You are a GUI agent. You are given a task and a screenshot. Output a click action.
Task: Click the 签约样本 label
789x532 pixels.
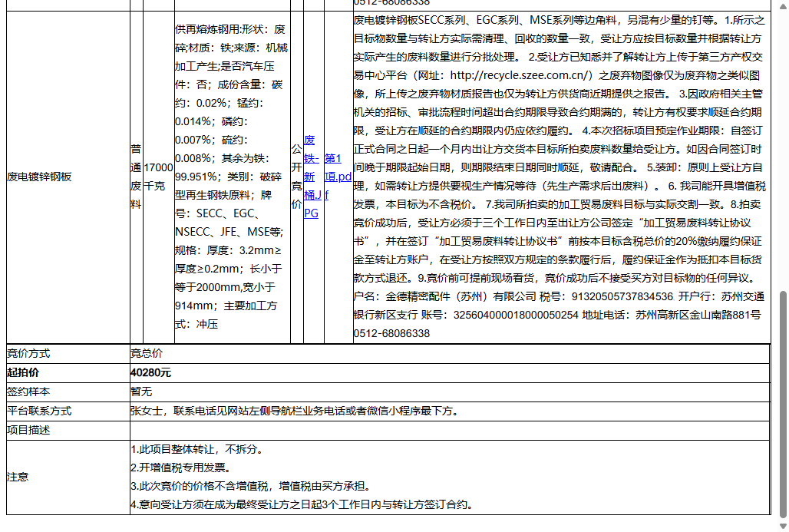(28, 392)
